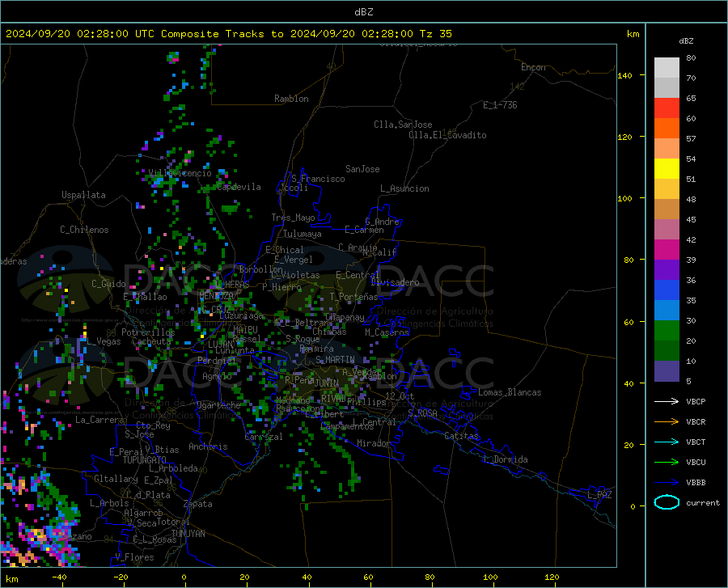Click the Capdevila label
The width and height of the screenshot is (728, 588).
(239, 187)
